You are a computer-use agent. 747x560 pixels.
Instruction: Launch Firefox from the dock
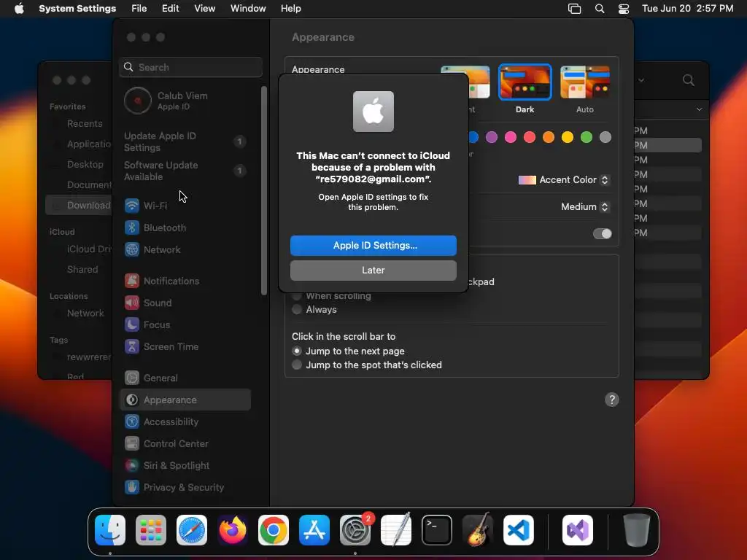pyautogui.click(x=233, y=531)
